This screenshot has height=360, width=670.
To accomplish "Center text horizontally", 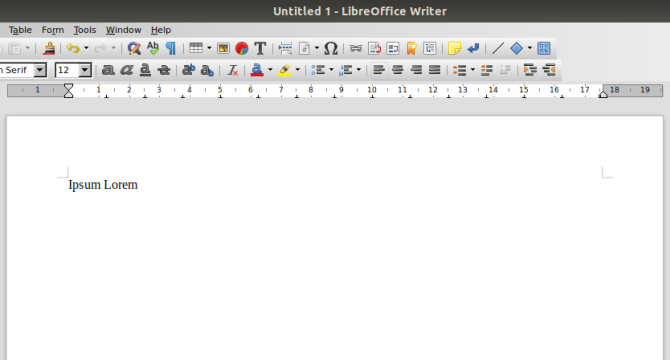I will (397, 70).
